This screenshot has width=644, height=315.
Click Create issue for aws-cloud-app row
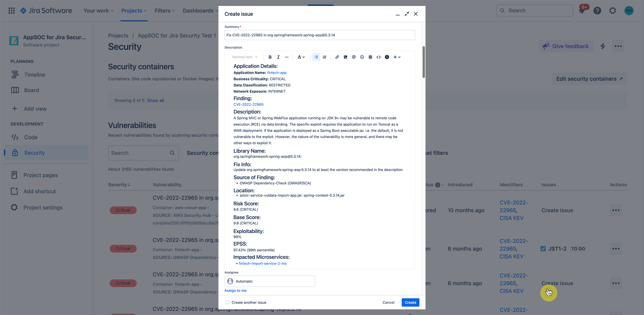(x=557, y=210)
